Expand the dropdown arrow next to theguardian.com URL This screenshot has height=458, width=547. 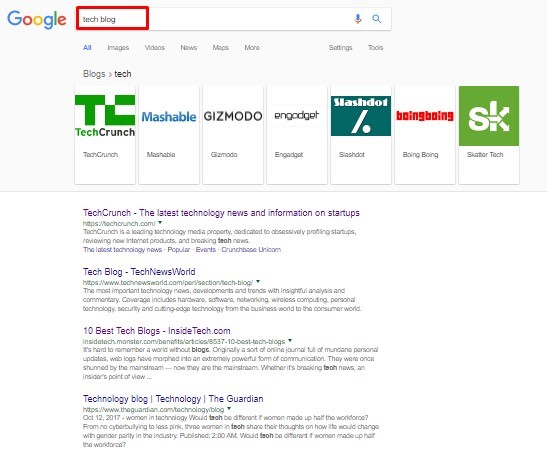(x=229, y=408)
